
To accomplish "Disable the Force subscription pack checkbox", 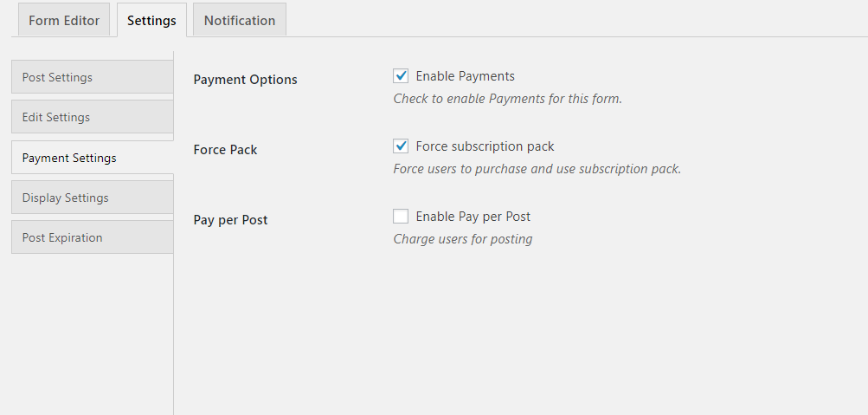I will click(x=401, y=146).
